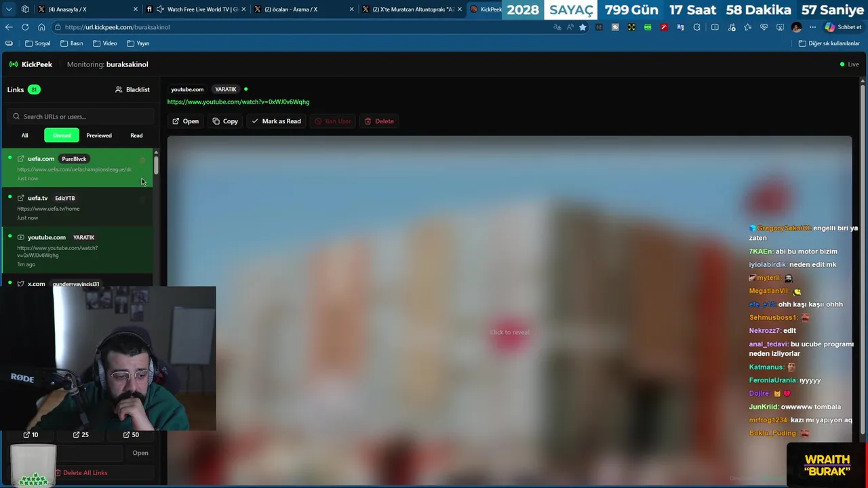The height and width of the screenshot is (488, 868).
Task: Toggle split screen view icon
Action: pyautogui.click(x=715, y=27)
